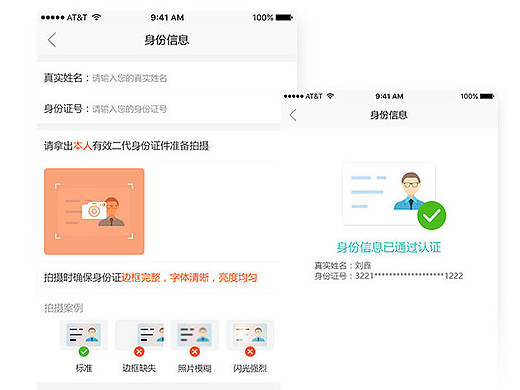The height and width of the screenshot is (390, 520).
Task: Select the 标准 sample thumbnail
Action: tap(84, 334)
